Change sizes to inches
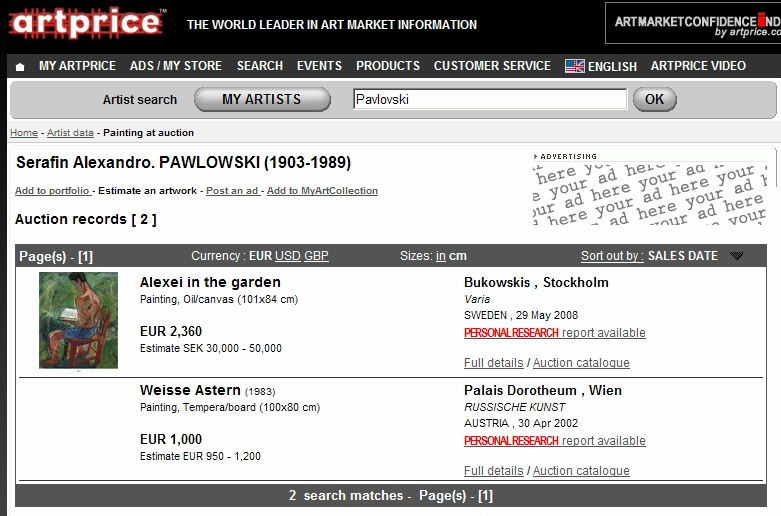Viewport: 781px width, 516px height. click(441, 256)
